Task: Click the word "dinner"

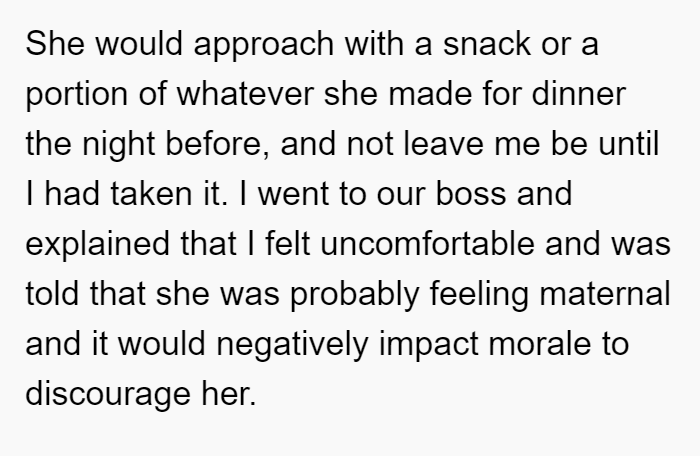Action: (x=579, y=94)
